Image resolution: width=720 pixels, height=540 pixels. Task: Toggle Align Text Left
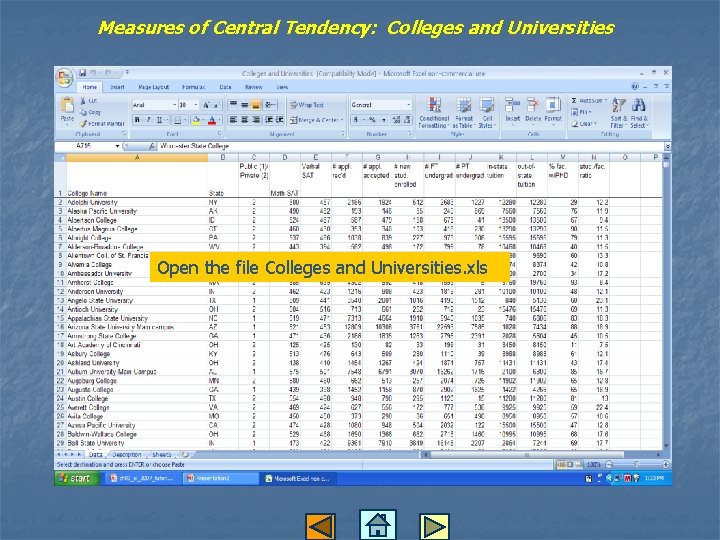click(x=233, y=120)
